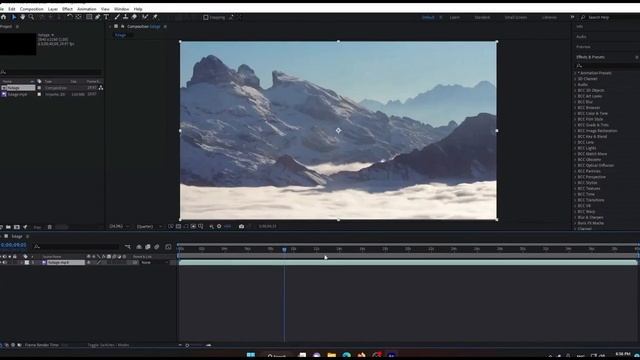The height and width of the screenshot is (360, 640).
Task: Select the Hand tool
Action: click(22, 17)
